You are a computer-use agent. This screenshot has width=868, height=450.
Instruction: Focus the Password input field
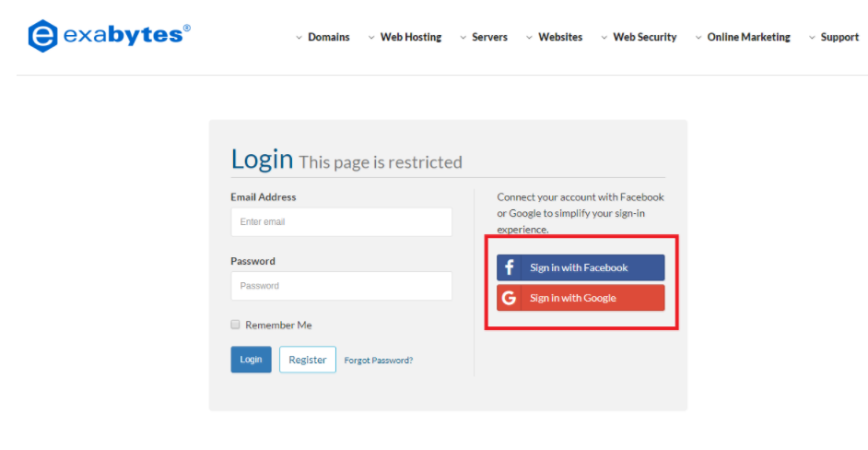(342, 286)
